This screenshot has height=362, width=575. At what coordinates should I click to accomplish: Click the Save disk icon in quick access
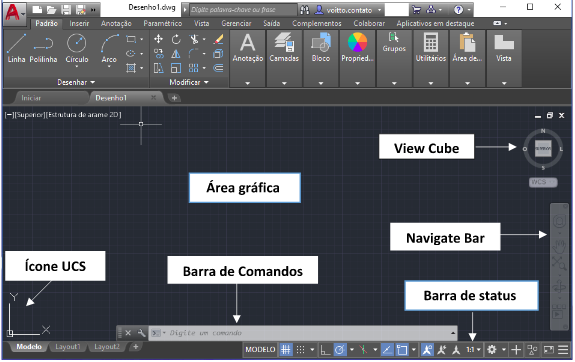[x=66, y=10]
